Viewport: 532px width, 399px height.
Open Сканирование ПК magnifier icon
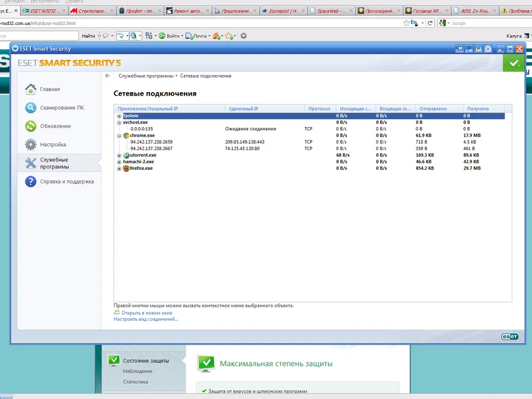pyautogui.click(x=31, y=108)
